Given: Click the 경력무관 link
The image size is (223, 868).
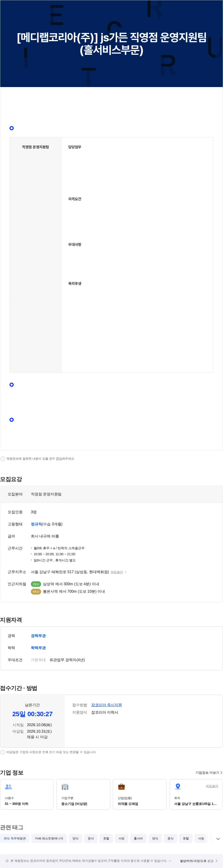Looking at the screenshot, I should tap(38, 636).
